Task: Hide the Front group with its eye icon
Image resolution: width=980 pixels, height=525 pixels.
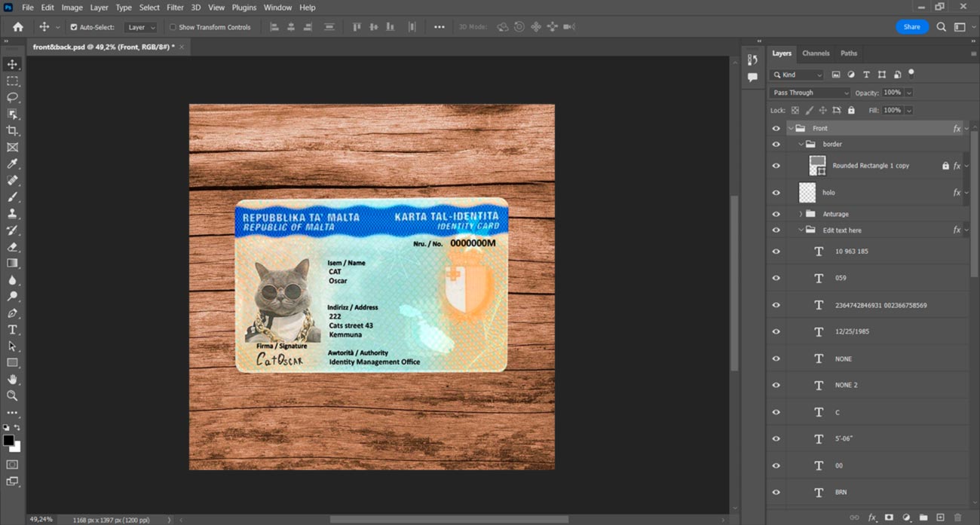Action: 776,128
